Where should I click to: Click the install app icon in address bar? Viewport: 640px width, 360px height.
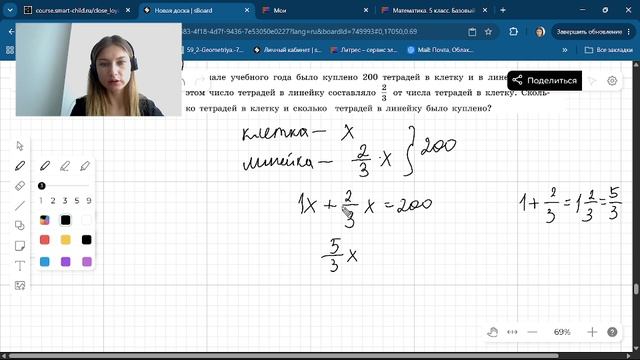point(472,32)
